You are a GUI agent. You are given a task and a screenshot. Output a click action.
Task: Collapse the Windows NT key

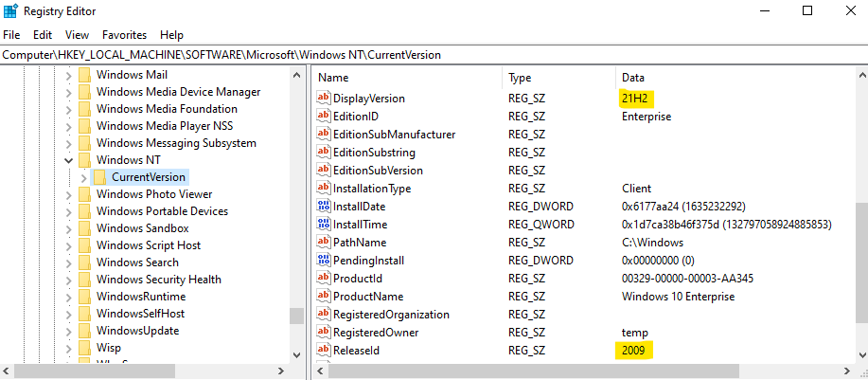click(x=69, y=161)
